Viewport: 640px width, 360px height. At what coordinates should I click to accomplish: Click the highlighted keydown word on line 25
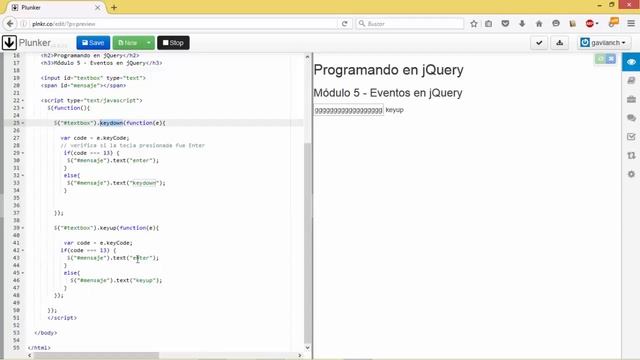111,123
